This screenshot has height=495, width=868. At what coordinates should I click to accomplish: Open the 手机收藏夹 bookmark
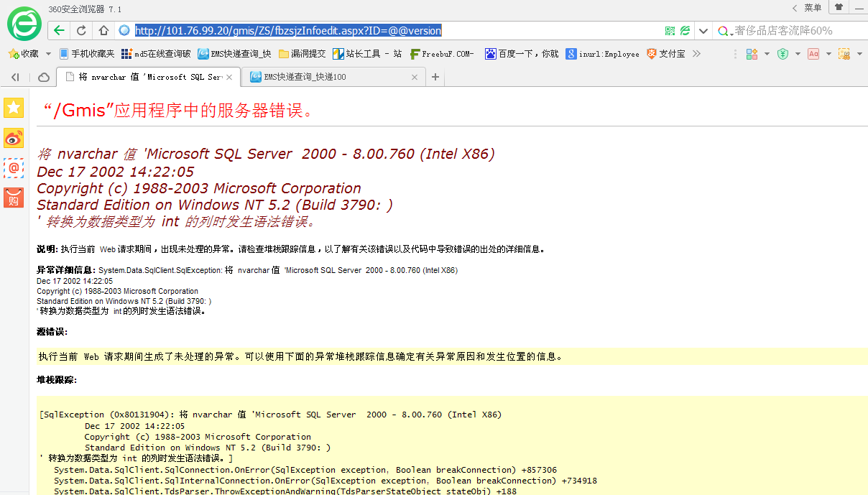tap(86, 54)
